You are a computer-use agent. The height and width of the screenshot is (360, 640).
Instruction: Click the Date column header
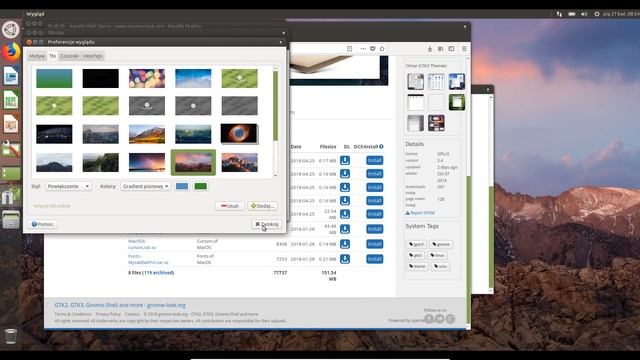[296, 147]
